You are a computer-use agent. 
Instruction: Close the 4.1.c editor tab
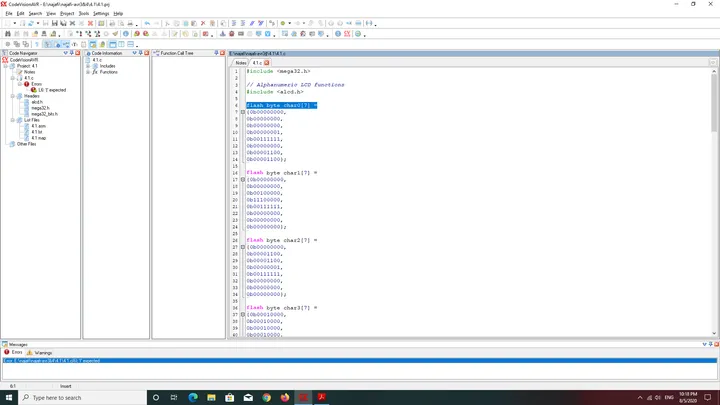click(266, 63)
